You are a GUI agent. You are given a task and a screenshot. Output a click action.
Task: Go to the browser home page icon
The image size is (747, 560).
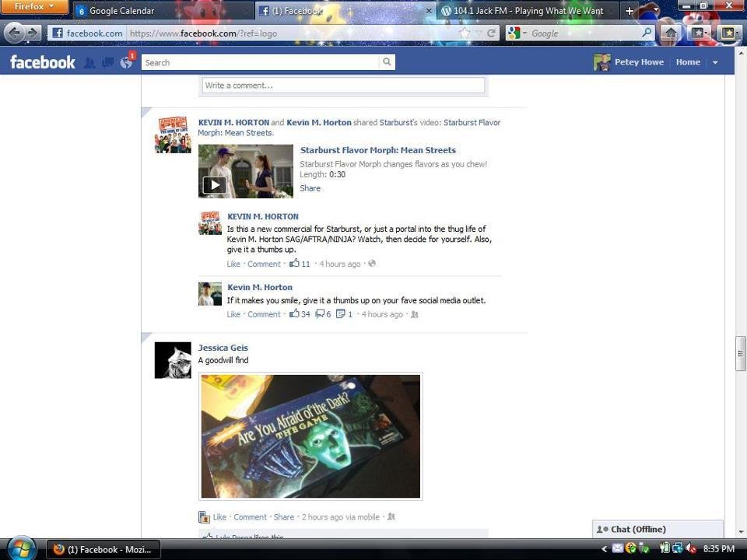coord(671,33)
